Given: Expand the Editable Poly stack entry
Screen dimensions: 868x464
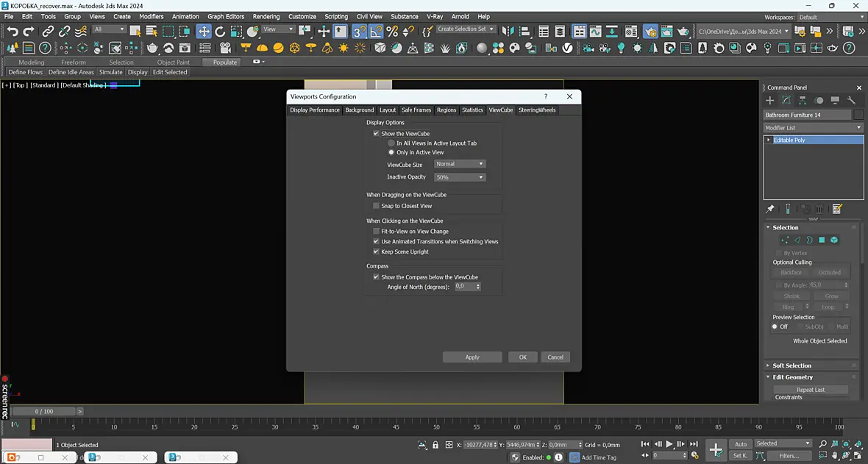Looking at the screenshot, I should pyautogui.click(x=769, y=140).
